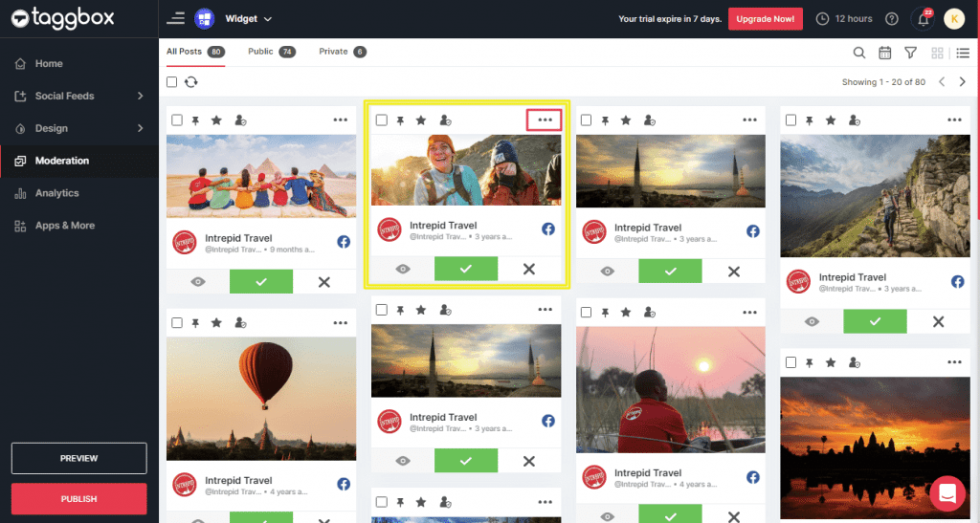Open Analytics in the sidebar
This screenshot has height=523, width=980.
[x=56, y=193]
